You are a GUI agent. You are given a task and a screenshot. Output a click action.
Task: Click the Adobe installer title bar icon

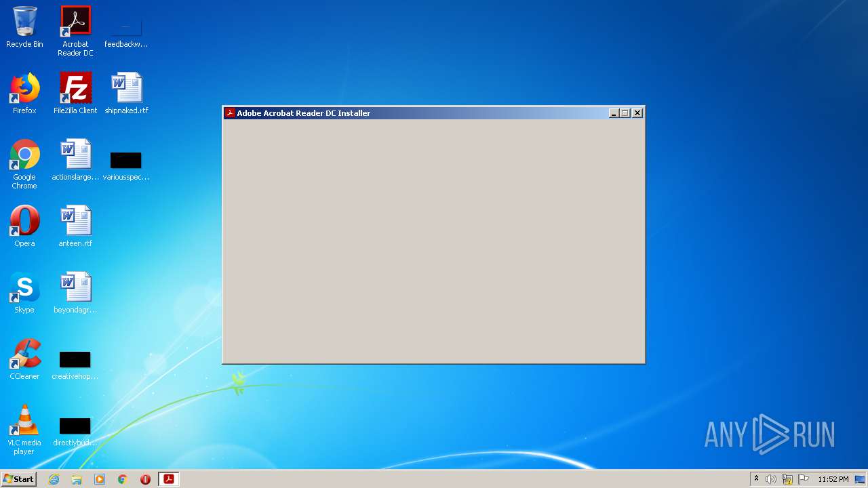point(230,113)
